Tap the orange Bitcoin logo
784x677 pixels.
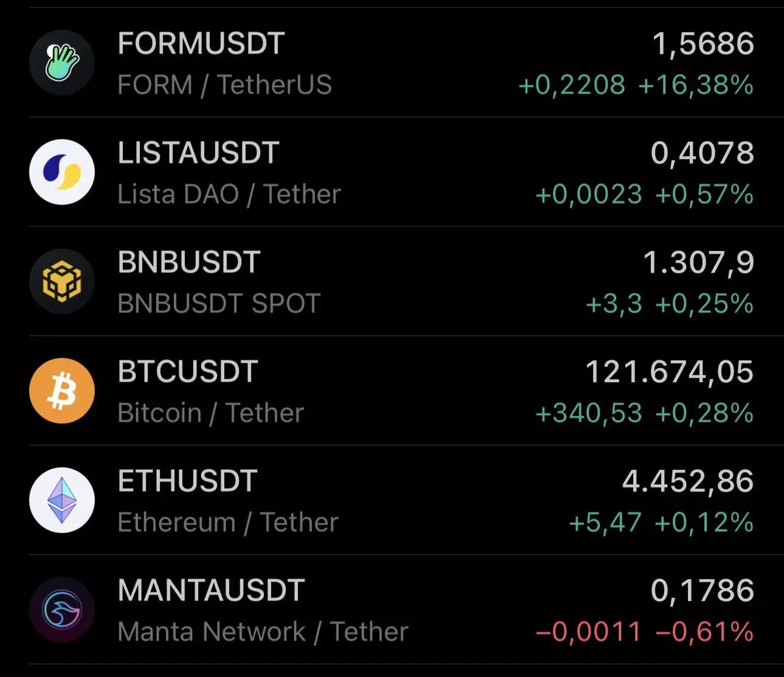tap(62, 391)
